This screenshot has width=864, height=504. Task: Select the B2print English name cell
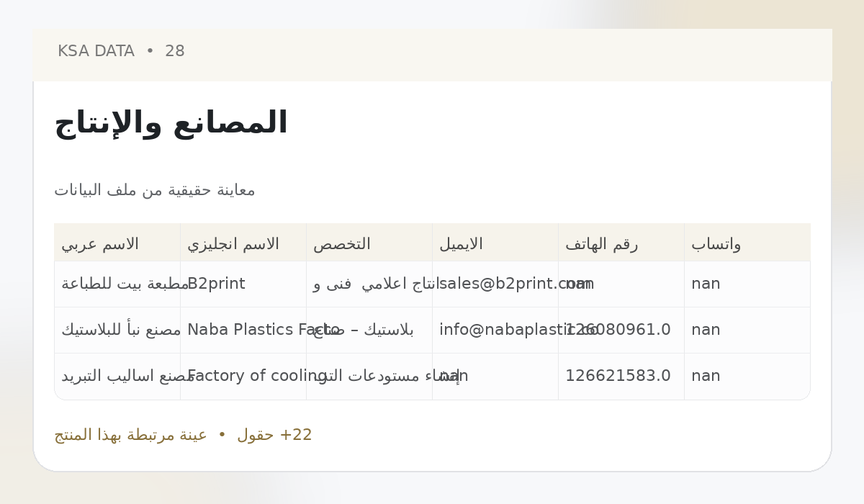pos(243,284)
